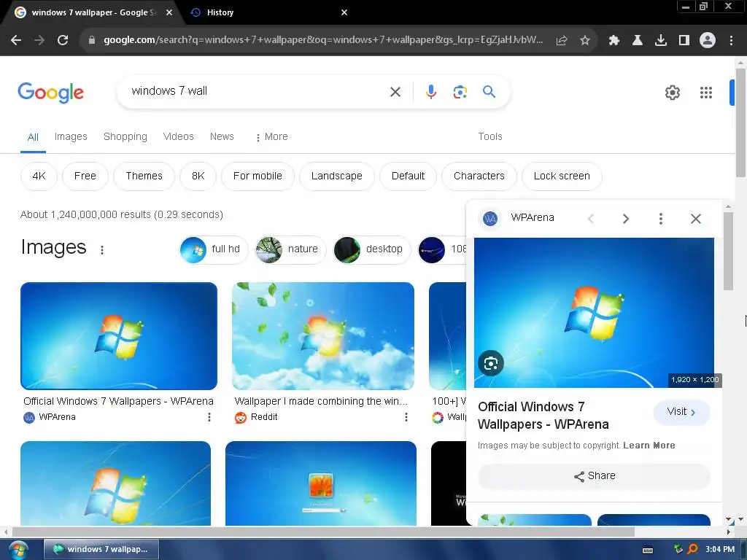Switch to the History browser tab
This screenshot has height=560, width=747.
click(x=264, y=12)
